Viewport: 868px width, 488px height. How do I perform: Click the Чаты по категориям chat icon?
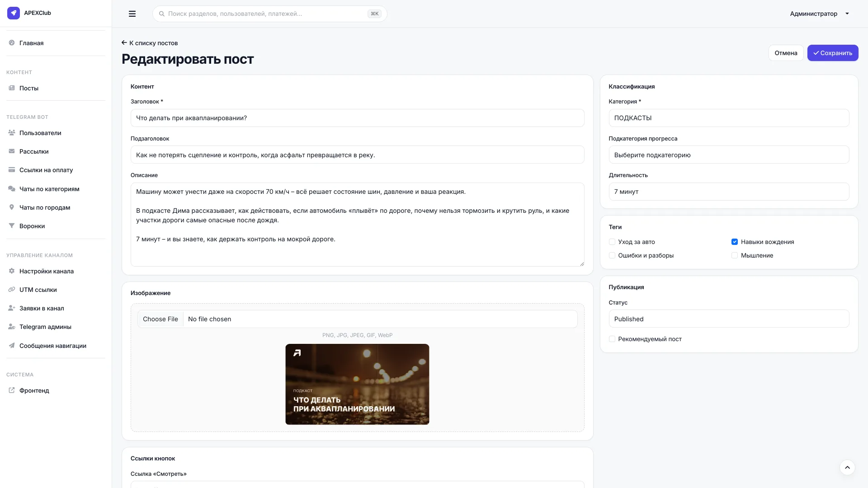pos(12,189)
